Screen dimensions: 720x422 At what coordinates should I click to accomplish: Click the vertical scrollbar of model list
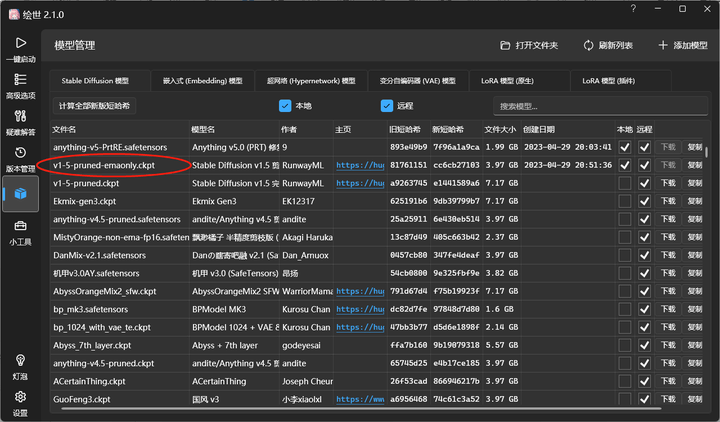(x=706, y=152)
